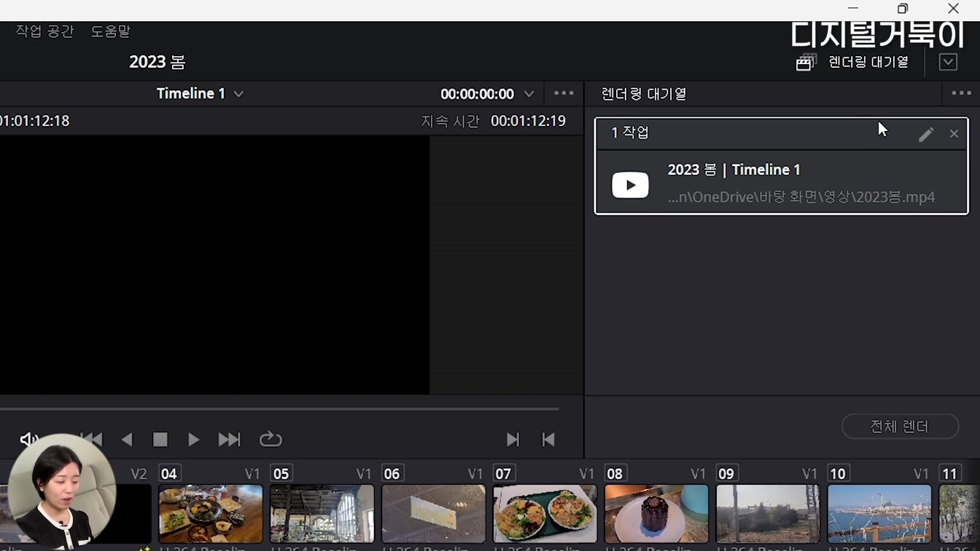The width and height of the screenshot is (980, 551).
Task: Select clip 08 chocolate cake thumbnail
Action: pos(657,514)
